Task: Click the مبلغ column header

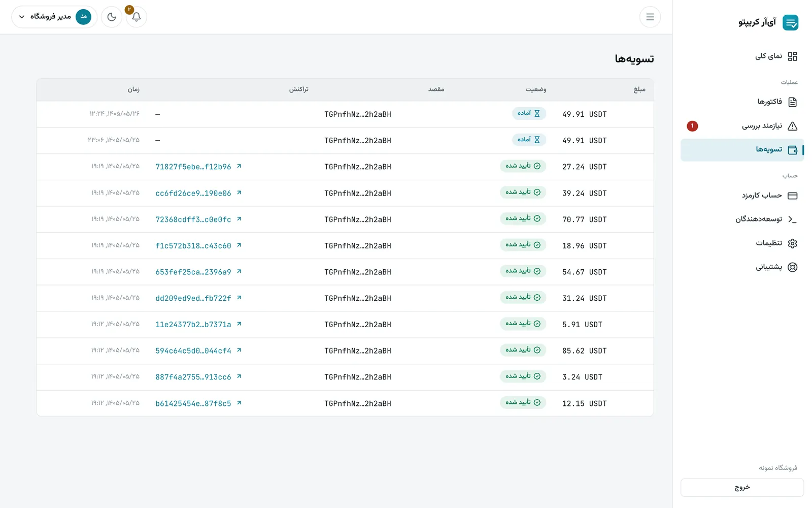Action: click(639, 89)
